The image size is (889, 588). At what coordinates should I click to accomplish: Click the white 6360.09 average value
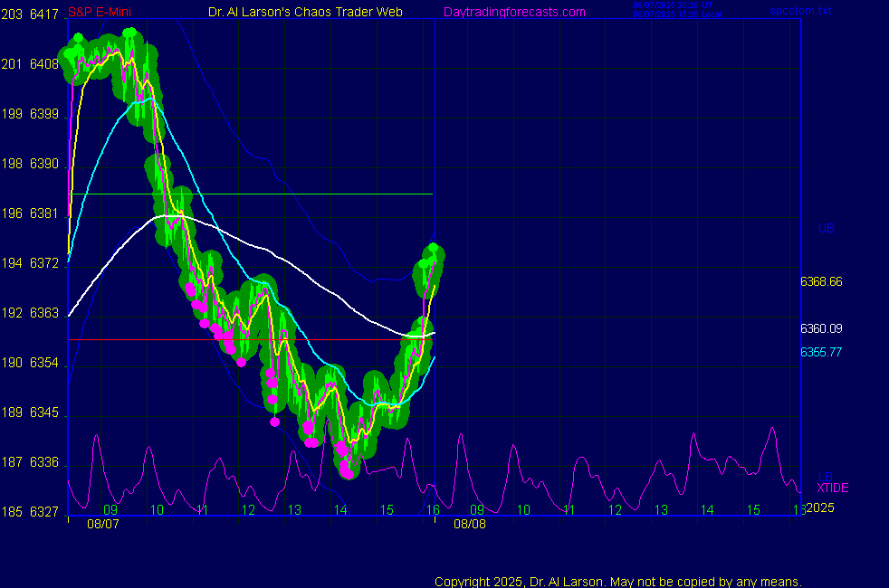821,328
